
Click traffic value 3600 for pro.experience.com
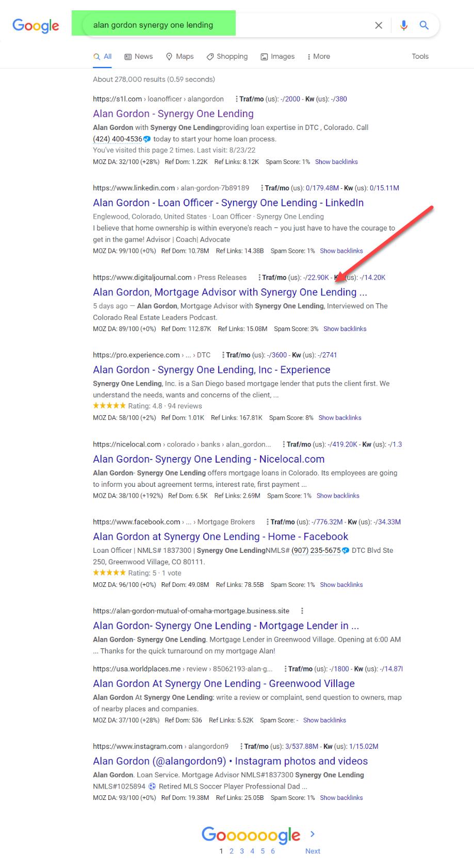pyautogui.click(x=279, y=355)
